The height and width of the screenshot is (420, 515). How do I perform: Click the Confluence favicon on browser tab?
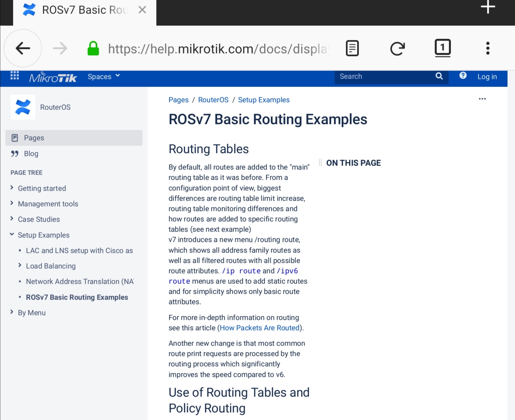point(29,10)
